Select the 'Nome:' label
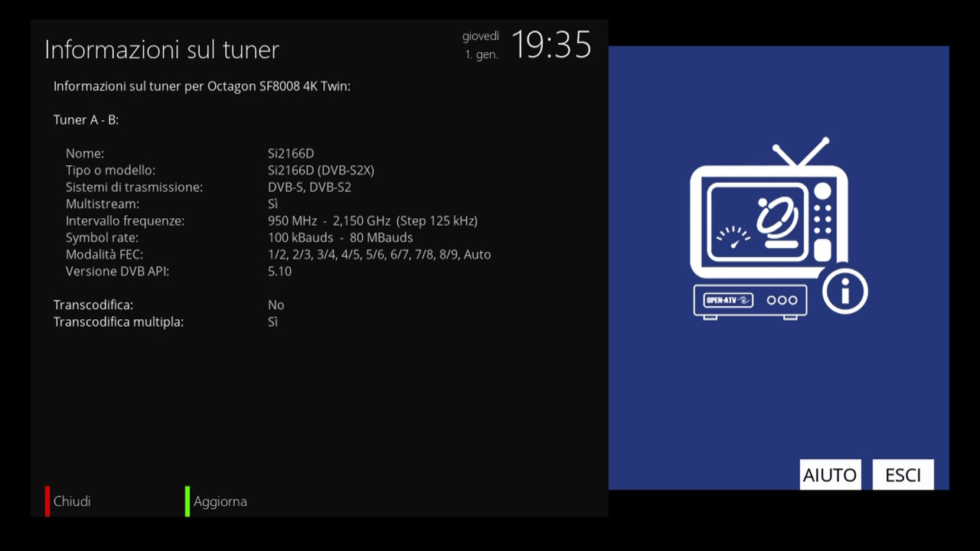This screenshot has height=551, width=980. click(85, 154)
